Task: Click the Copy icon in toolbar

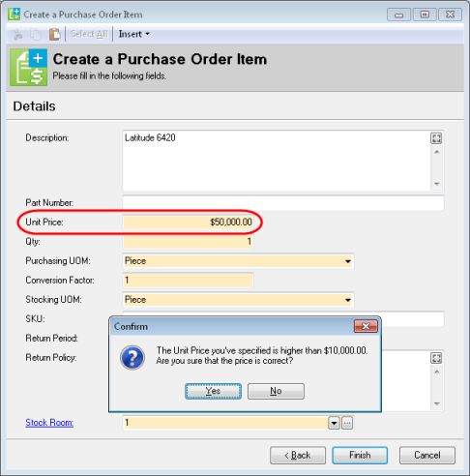Action: (x=36, y=34)
